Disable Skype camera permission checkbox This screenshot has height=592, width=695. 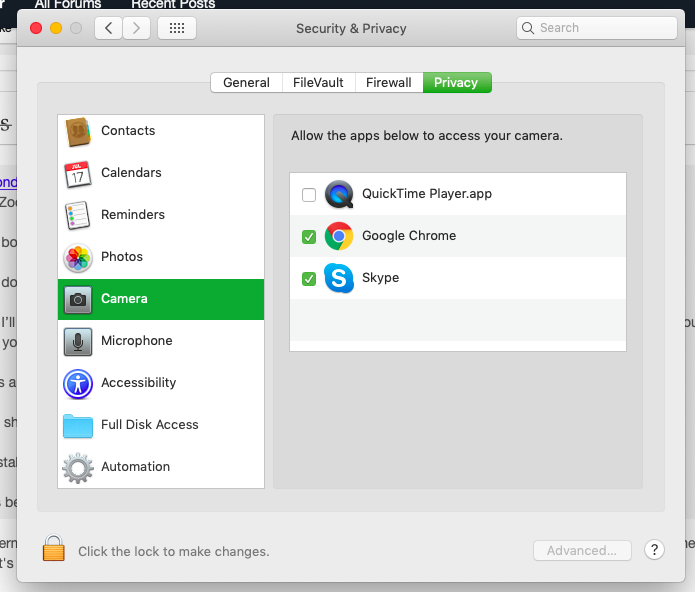(309, 279)
